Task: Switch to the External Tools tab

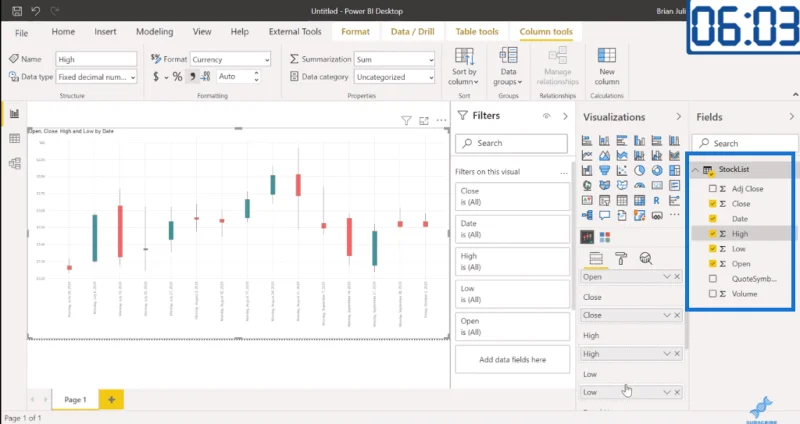Action: [x=295, y=32]
